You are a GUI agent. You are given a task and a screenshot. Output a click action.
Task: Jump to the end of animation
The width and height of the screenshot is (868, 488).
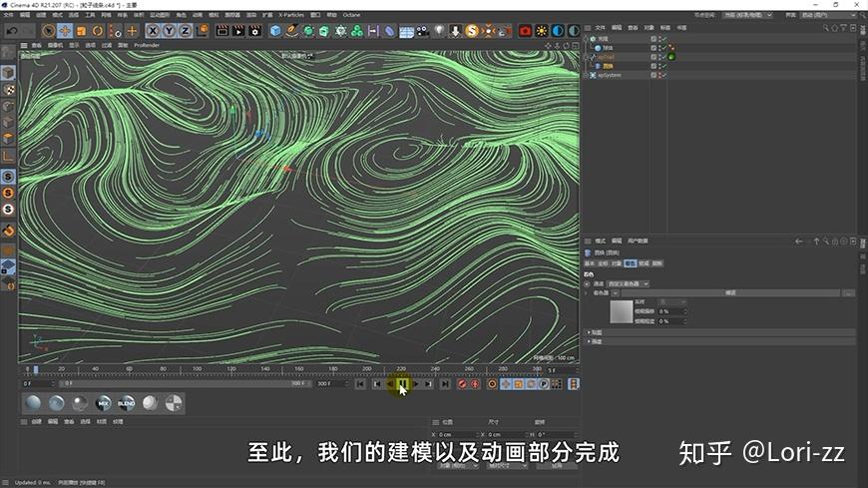click(445, 384)
